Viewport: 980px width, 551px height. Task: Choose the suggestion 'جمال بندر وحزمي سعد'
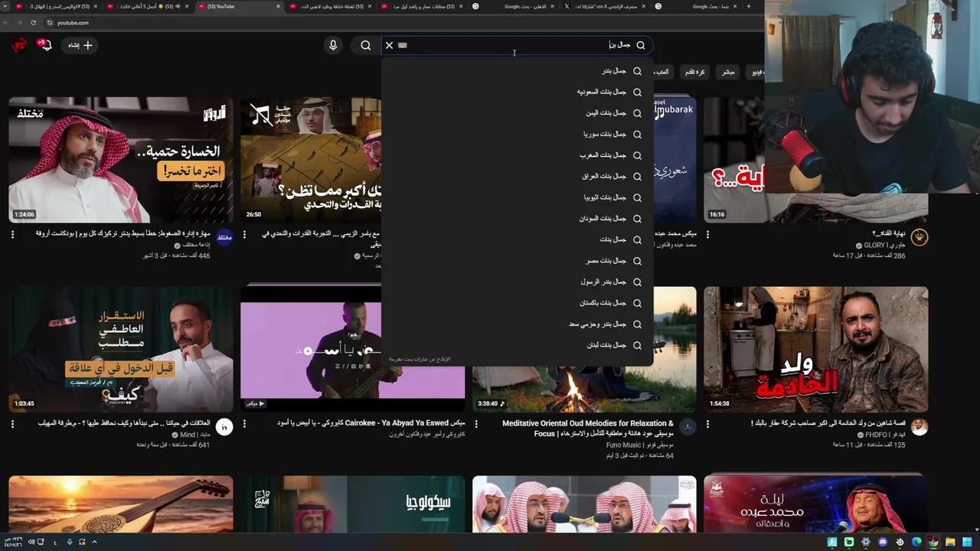pyautogui.click(x=517, y=324)
